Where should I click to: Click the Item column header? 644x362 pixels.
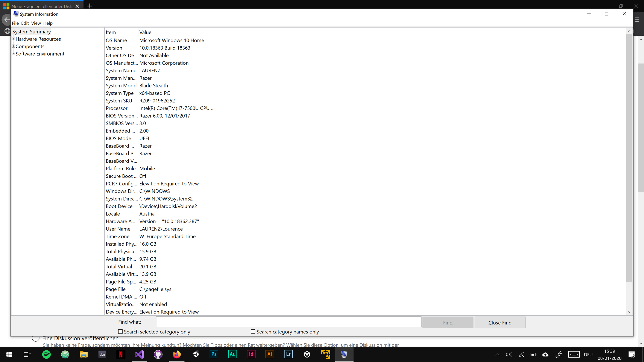click(122, 32)
